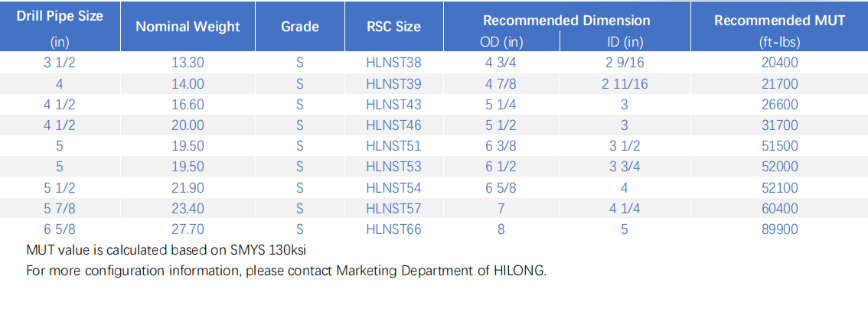Select the 2 11/16 ID value
The height and width of the screenshot is (325, 868).
pyautogui.click(x=624, y=83)
